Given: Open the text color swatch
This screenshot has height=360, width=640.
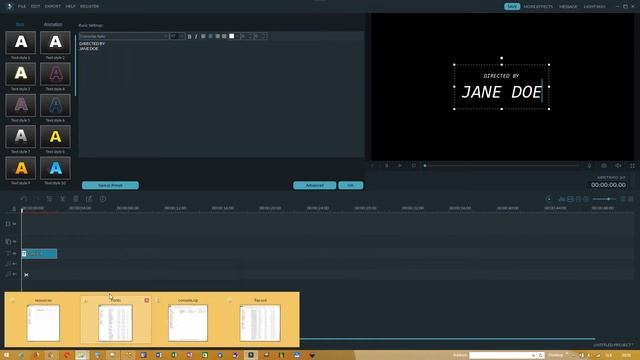Looking at the screenshot, I should coord(232,36).
